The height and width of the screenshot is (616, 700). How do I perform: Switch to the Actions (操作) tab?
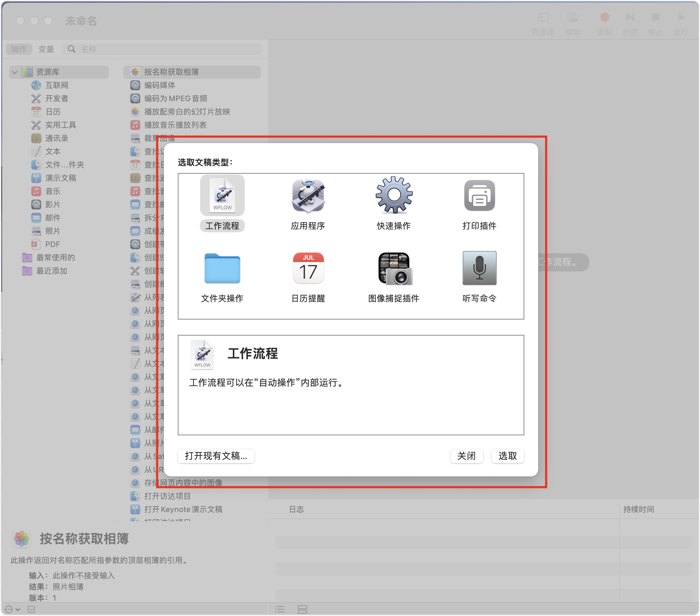point(19,49)
